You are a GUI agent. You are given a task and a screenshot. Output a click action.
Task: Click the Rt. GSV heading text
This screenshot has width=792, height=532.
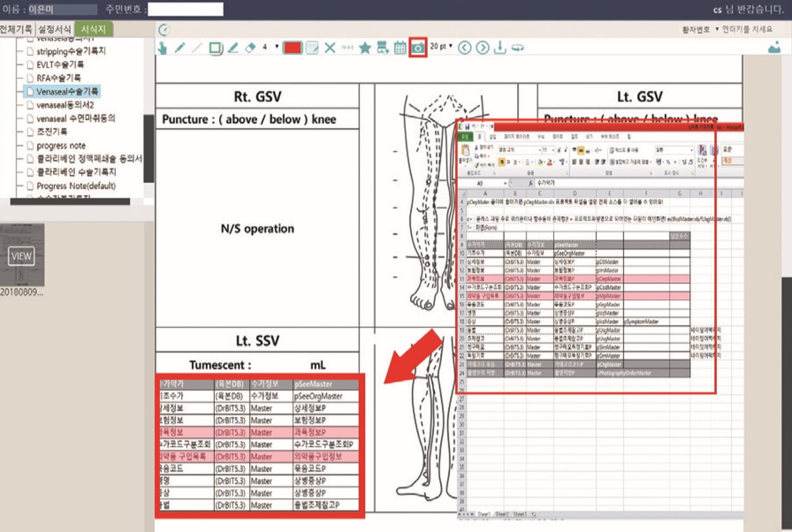pyautogui.click(x=258, y=96)
